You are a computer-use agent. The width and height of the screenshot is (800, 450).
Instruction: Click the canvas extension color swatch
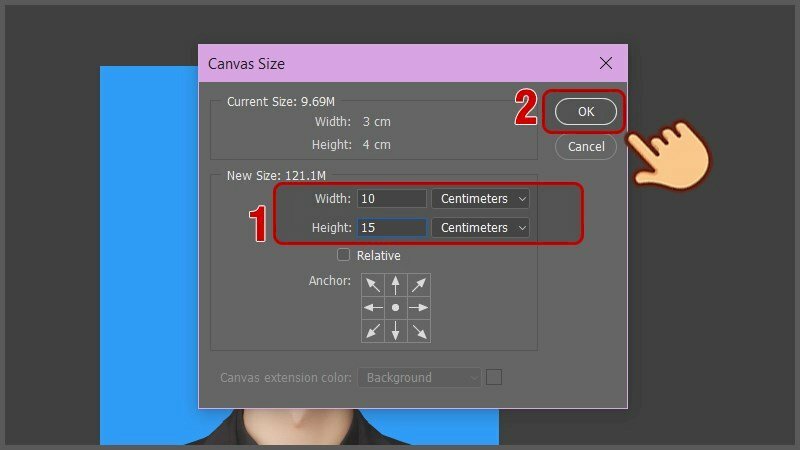point(494,377)
